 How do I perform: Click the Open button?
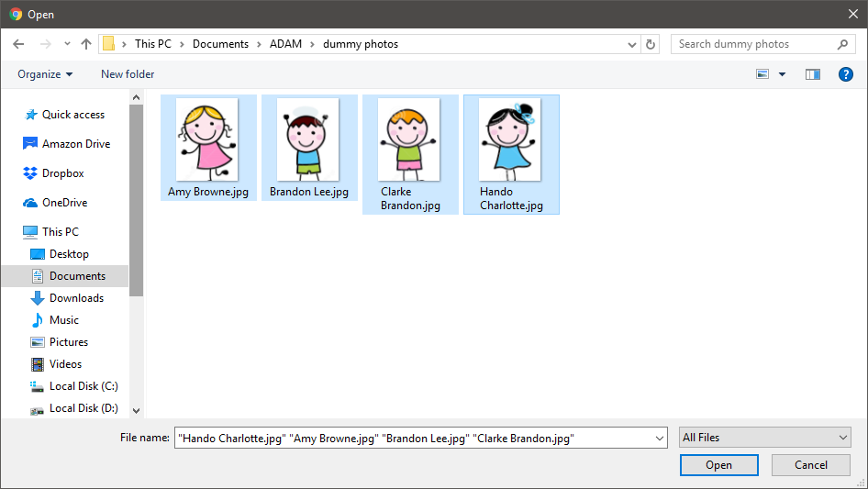coord(718,465)
